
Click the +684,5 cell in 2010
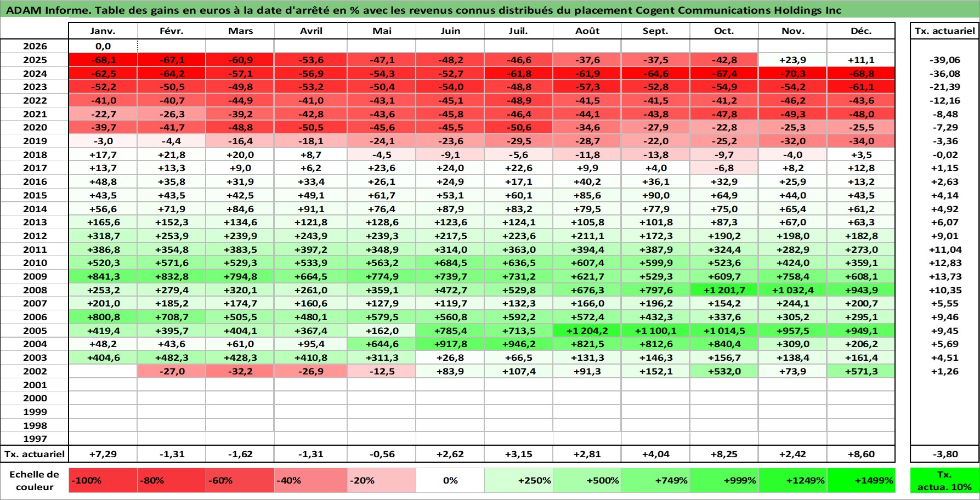coord(450,263)
